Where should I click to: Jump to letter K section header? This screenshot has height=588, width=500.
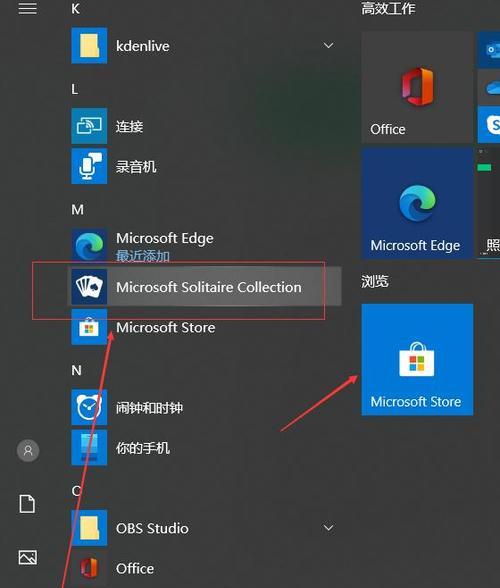75,9
